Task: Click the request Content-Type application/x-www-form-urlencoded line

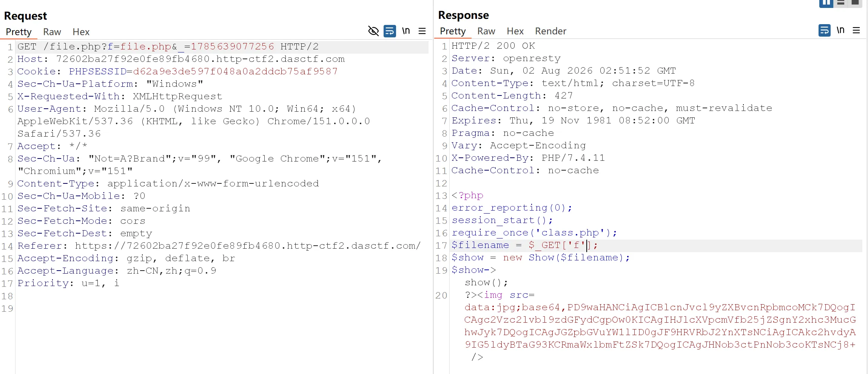Action: point(168,184)
